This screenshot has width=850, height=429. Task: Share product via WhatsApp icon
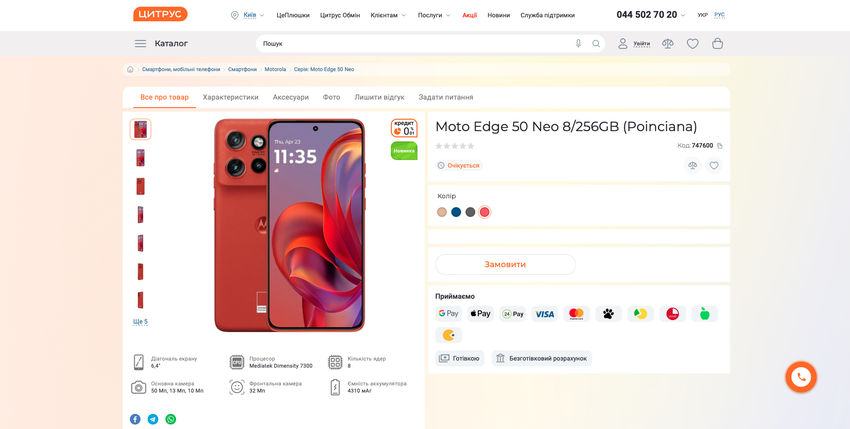pyautogui.click(x=170, y=419)
